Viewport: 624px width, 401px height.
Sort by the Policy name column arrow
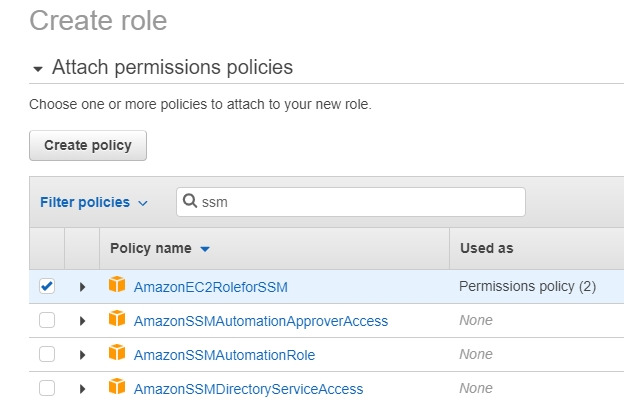pyautogui.click(x=205, y=249)
